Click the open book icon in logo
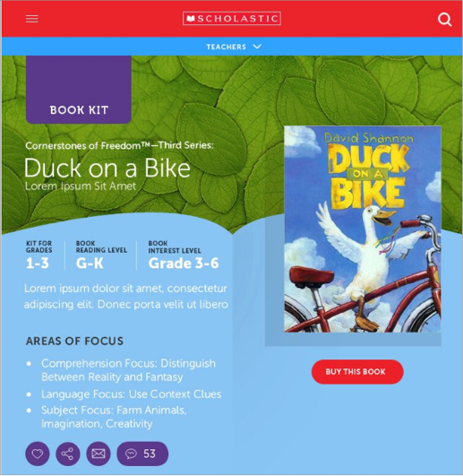The height and width of the screenshot is (476, 463). pyautogui.click(x=191, y=19)
